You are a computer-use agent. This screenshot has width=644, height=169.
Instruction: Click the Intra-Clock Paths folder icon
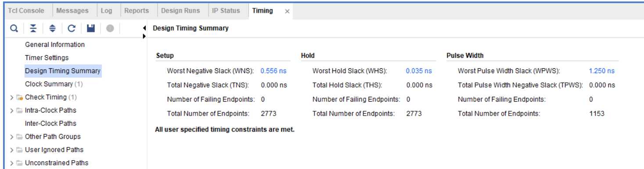coord(19,110)
